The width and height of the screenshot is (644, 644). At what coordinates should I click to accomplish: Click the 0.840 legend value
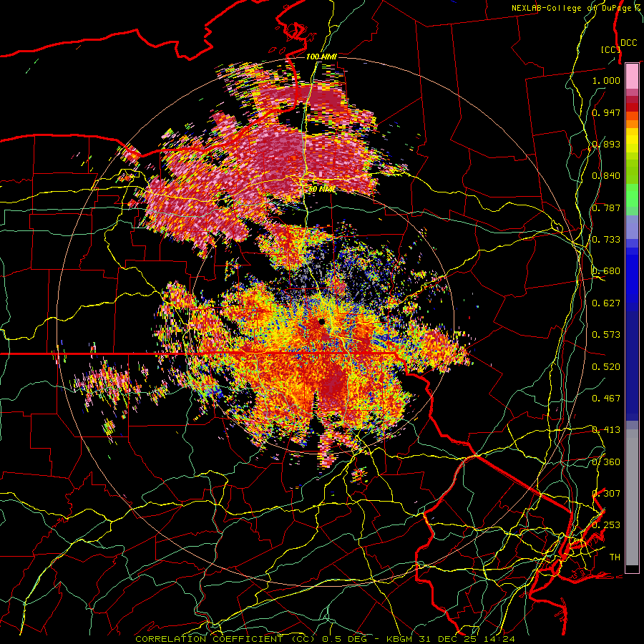606,175
